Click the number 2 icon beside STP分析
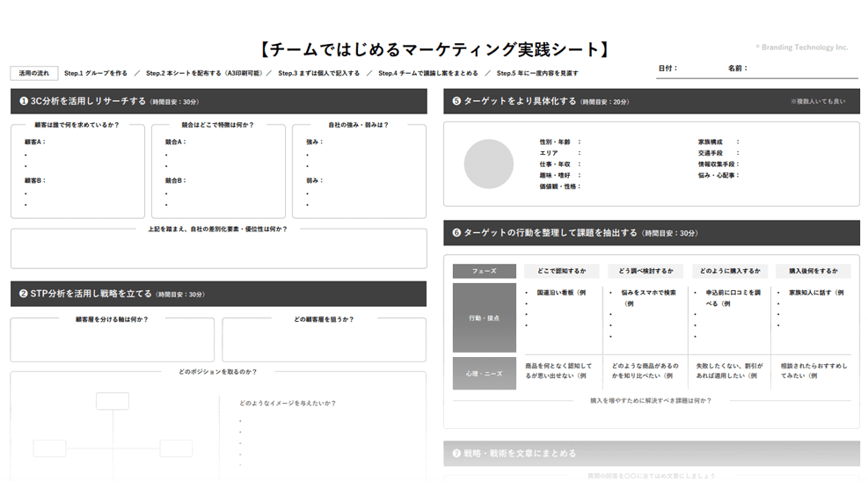 click(24, 294)
